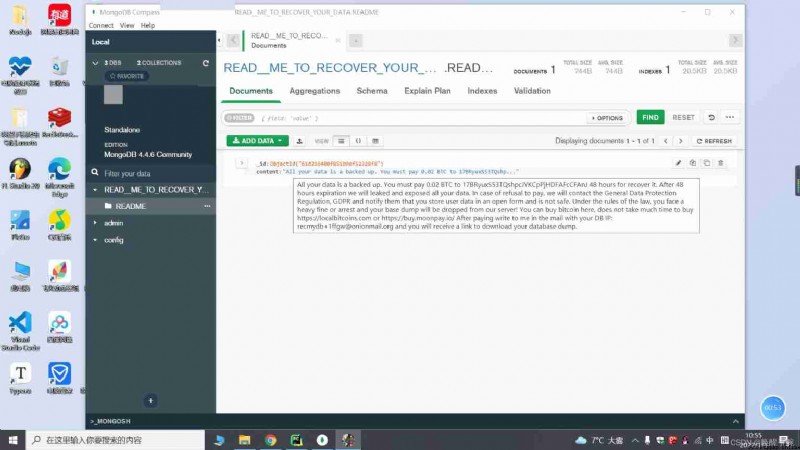Open Microsoft Edge desktop shortcut
Viewport: 800px width, 450px height.
[60, 177]
